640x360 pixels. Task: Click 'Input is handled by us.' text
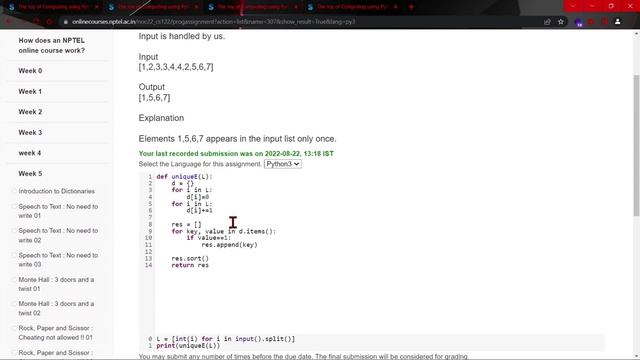182,36
